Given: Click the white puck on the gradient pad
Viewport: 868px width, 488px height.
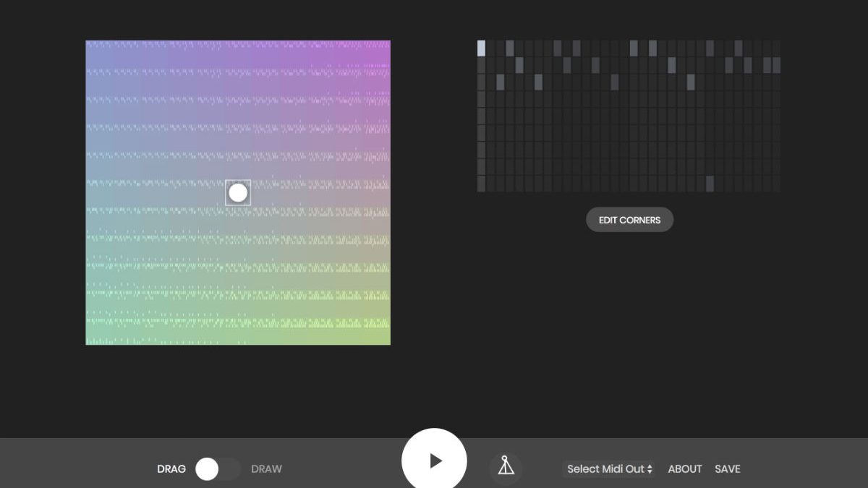Looking at the screenshot, I should click(x=238, y=192).
